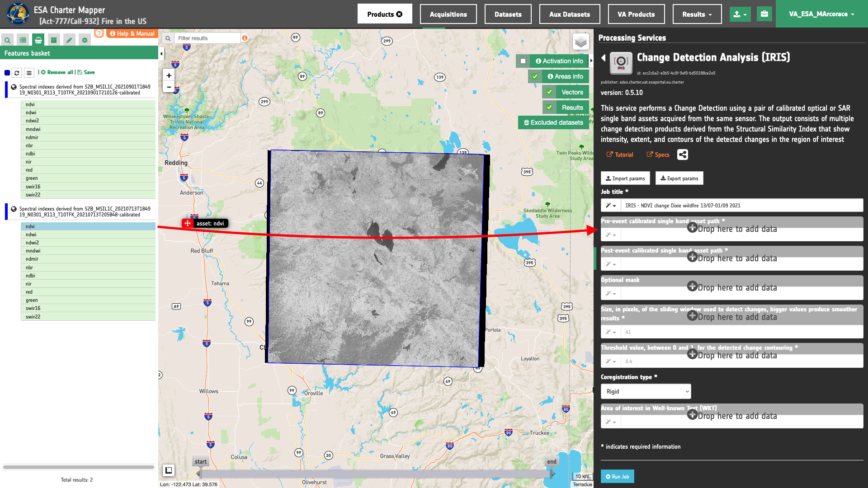Open the upload dropdown in header
The image size is (868, 488).
740,14
